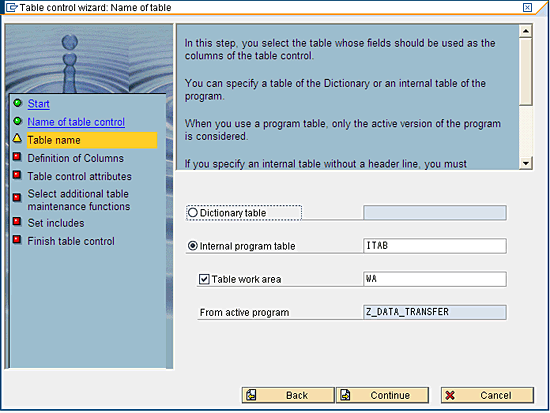Select the Dictionary table radio button
Image resolution: width=550 pixels, height=413 pixels.
193,212
